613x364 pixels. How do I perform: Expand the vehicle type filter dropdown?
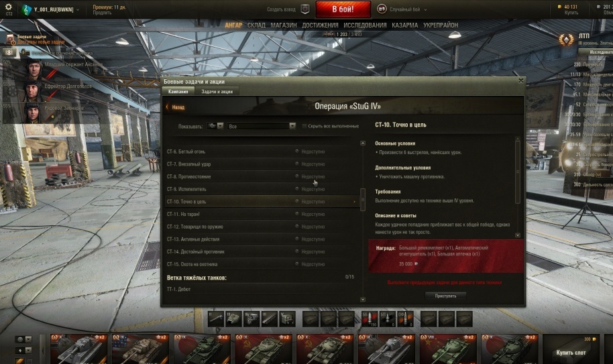coord(215,126)
